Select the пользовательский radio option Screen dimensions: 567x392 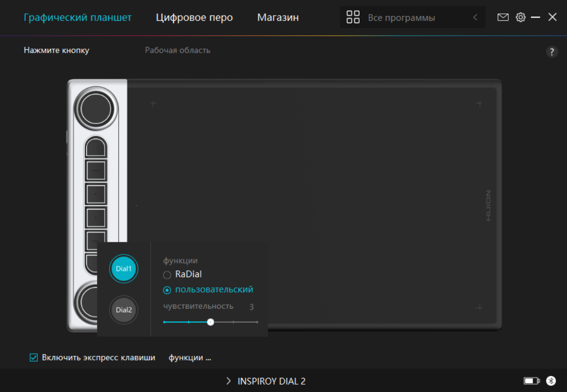click(x=167, y=290)
